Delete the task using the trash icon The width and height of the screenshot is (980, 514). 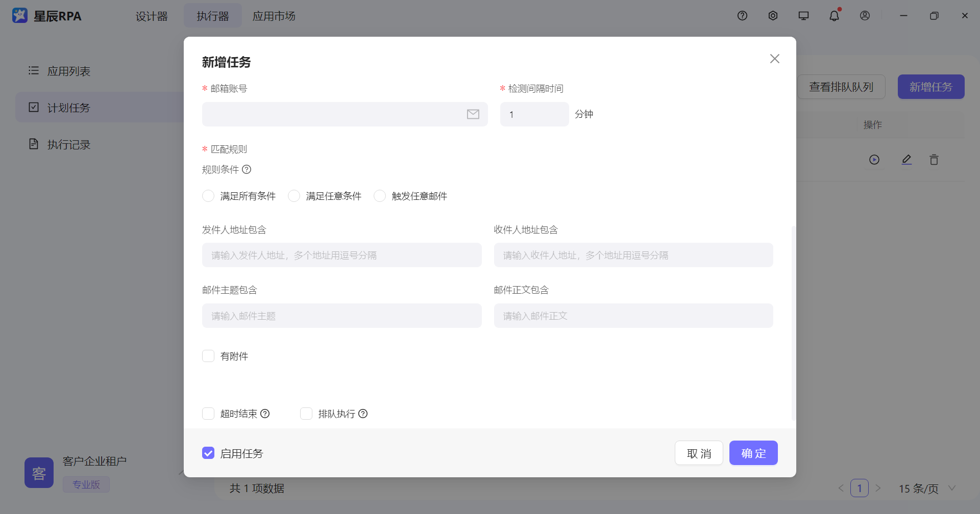[x=934, y=160]
